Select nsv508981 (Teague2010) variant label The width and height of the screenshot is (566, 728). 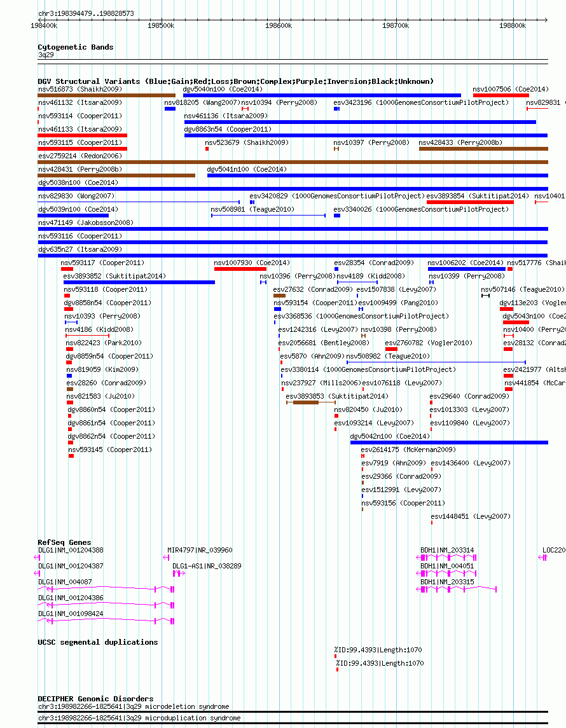click(252, 209)
